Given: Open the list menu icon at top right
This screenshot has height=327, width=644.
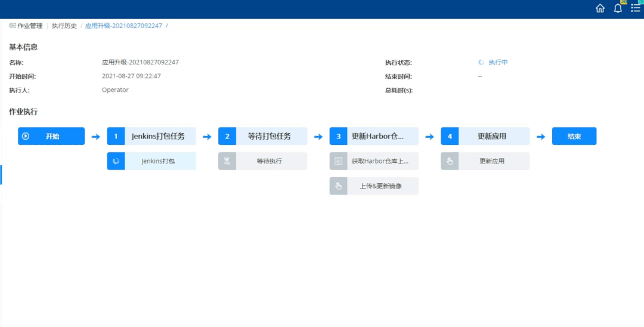Looking at the screenshot, I should [636, 8].
